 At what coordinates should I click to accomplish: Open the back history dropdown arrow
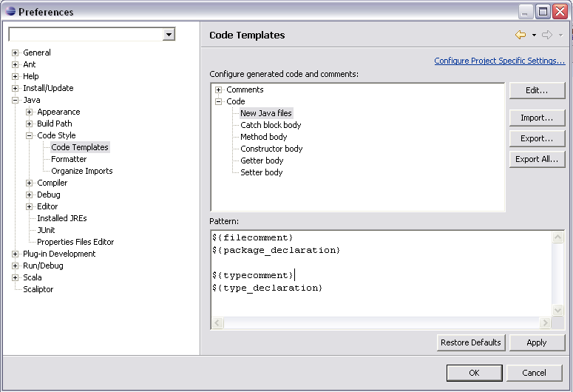pyautogui.click(x=534, y=35)
